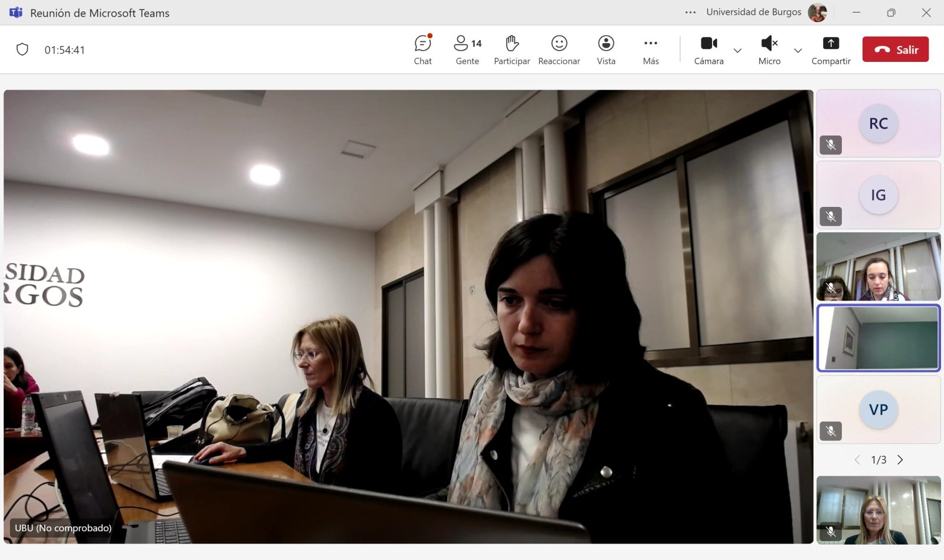Open Reaccionar emoji reactions
Image resolution: width=944 pixels, height=560 pixels.
click(559, 50)
